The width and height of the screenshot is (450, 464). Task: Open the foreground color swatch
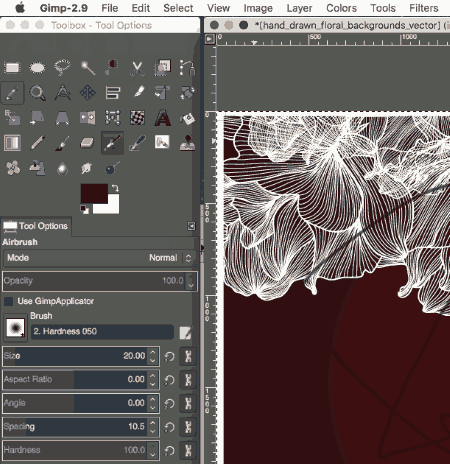pyautogui.click(x=94, y=193)
